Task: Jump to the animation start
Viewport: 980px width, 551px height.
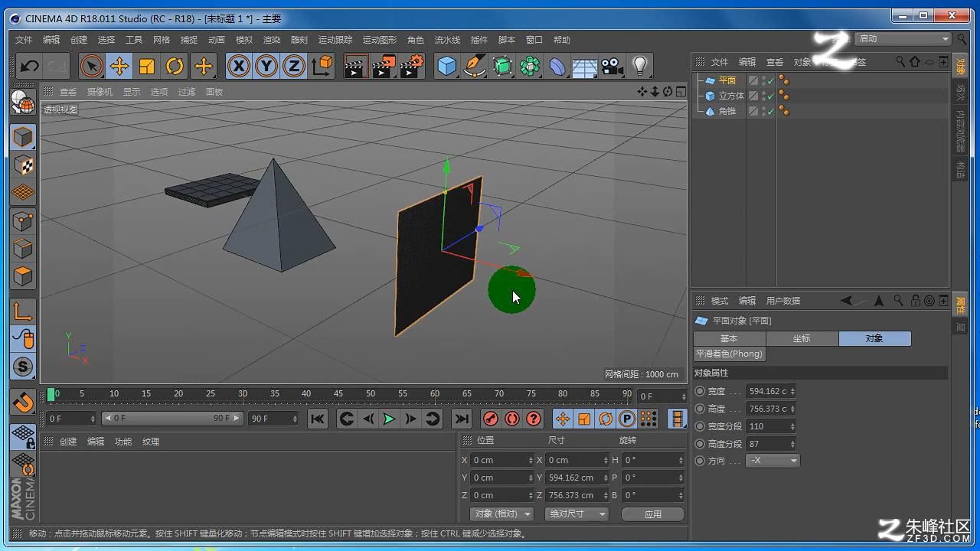Action: (318, 419)
